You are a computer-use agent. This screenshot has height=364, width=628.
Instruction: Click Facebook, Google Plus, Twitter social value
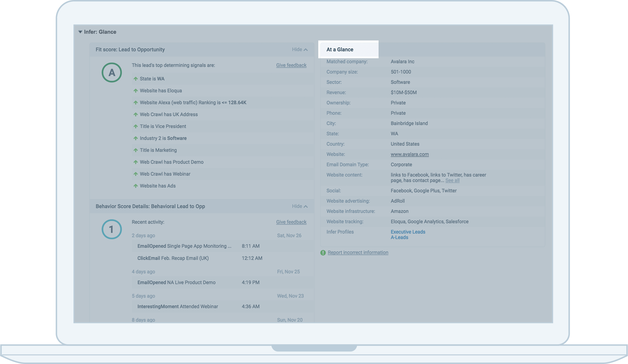(x=423, y=191)
